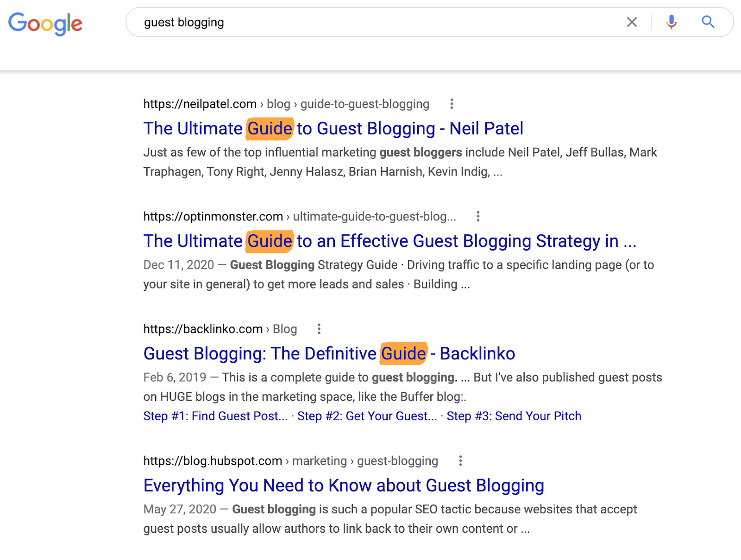Click into the guest blogging search field
The width and height of the screenshot is (741, 560).
pyautogui.click(x=370, y=22)
